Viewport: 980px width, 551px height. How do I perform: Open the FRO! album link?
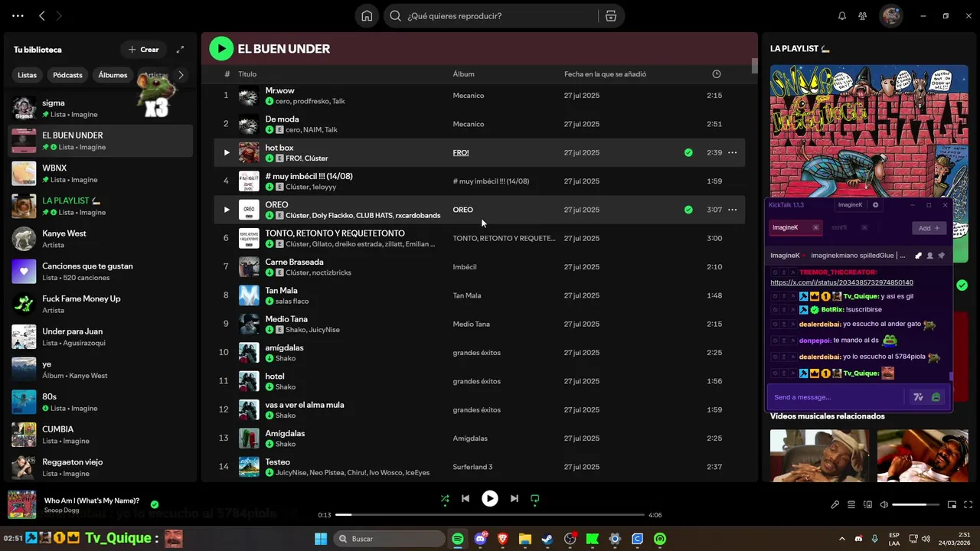[x=461, y=152]
